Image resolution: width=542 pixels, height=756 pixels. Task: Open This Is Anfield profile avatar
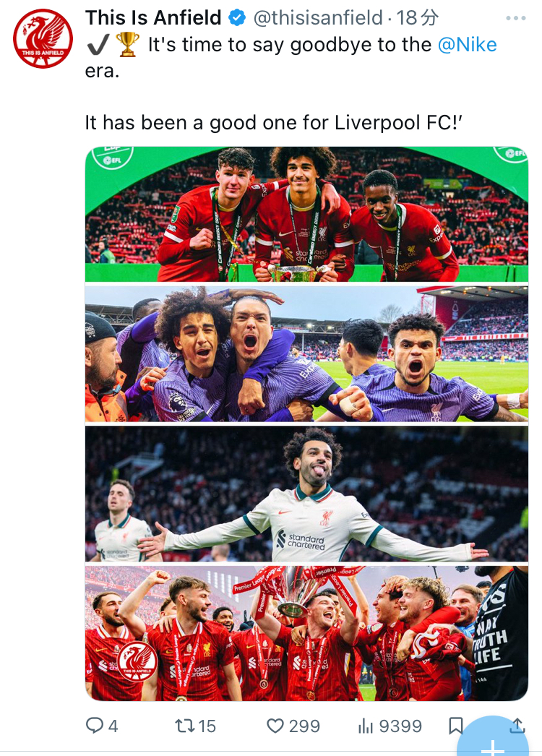[x=43, y=38]
